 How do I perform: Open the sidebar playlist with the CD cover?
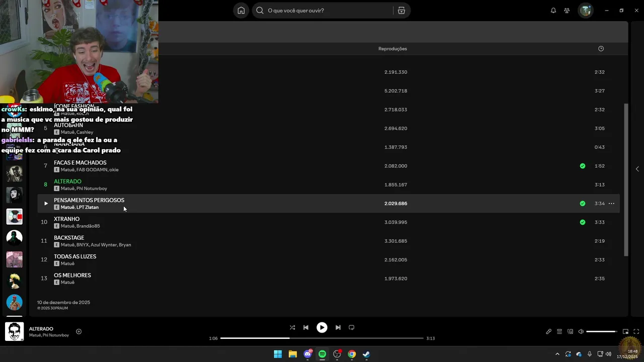click(x=14, y=216)
